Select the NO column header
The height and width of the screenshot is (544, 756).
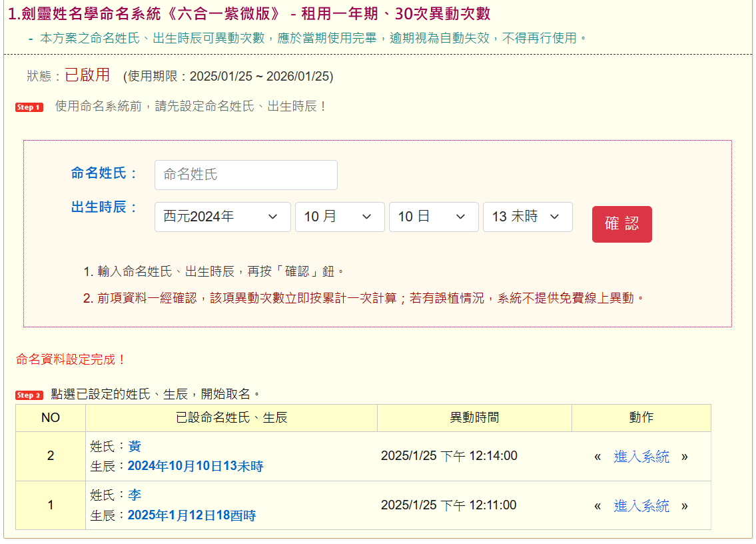(51, 417)
